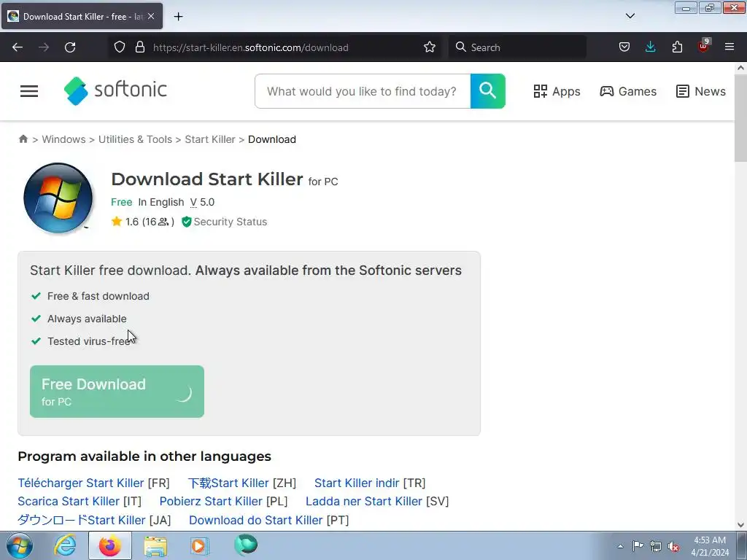Open Softonic hamburger side menu
Viewport: 747px width, 560px height.
(x=29, y=91)
